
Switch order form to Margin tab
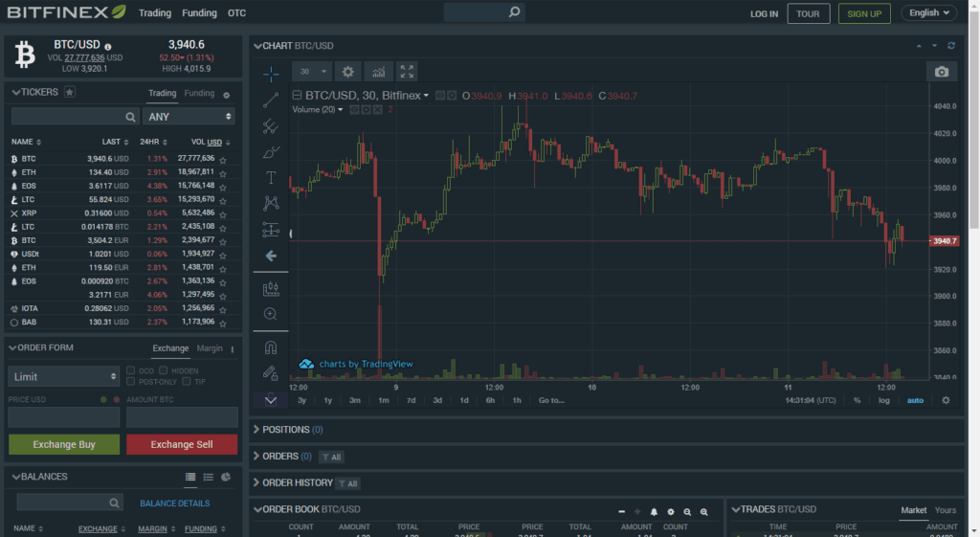point(210,348)
